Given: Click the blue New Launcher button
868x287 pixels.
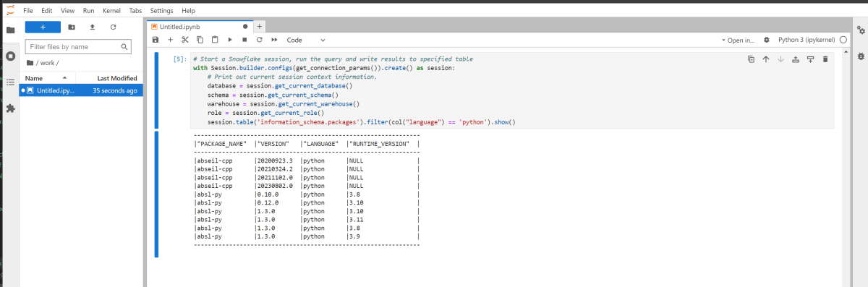Looking at the screenshot, I should [x=43, y=27].
